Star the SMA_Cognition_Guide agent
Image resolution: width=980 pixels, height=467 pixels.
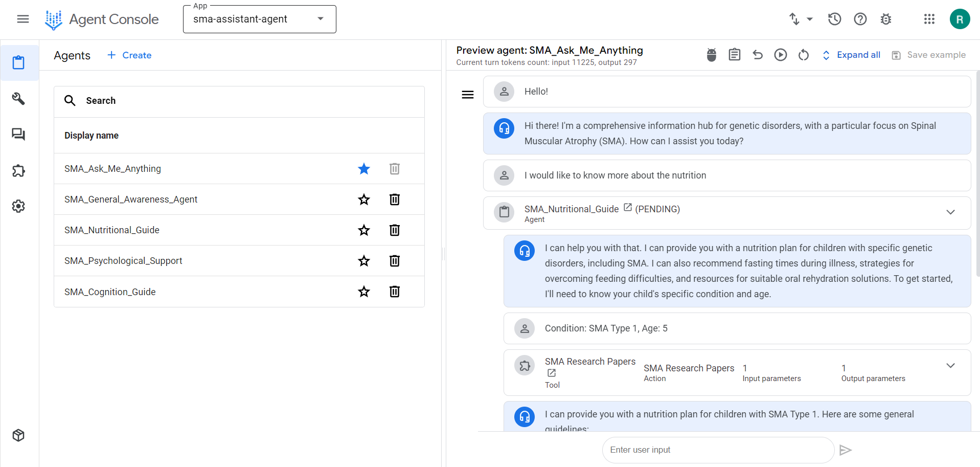364,292
